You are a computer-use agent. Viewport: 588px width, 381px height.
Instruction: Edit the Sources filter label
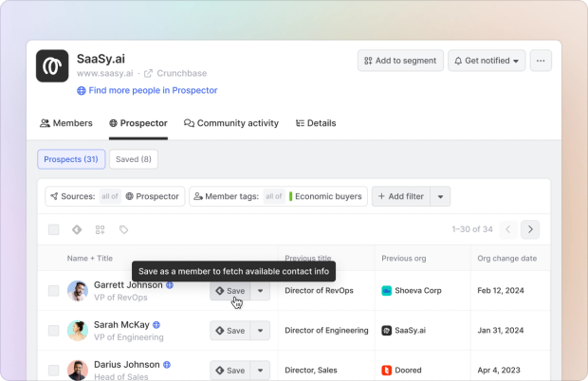pos(73,196)
